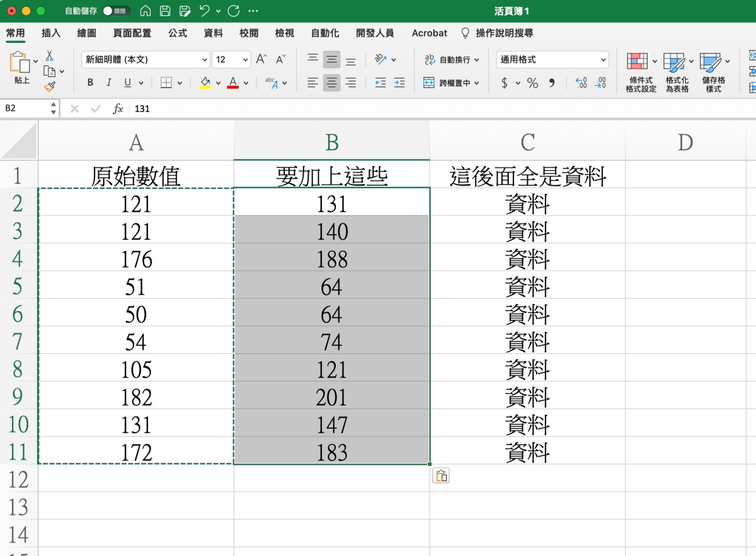Screen dimensions: 756x556
Task: Apply Italic formatting
Action: [x=108, y=82]
